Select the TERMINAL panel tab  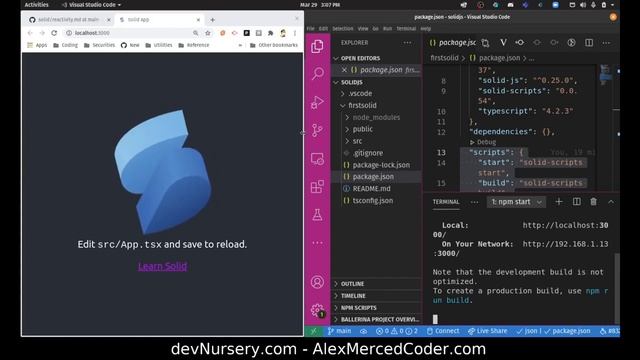point(446,202)
